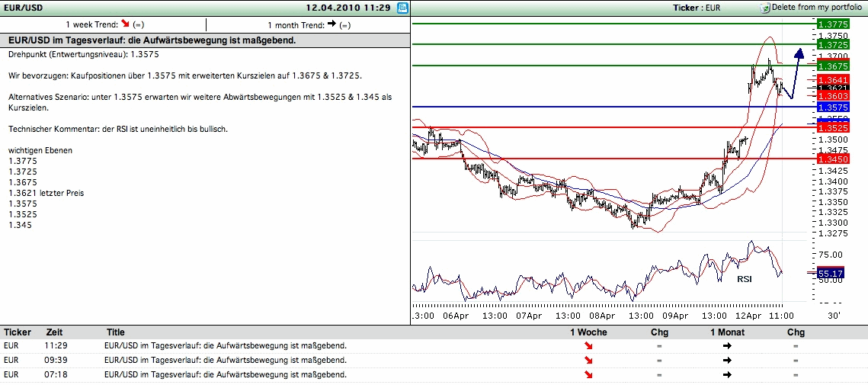Click the 'Drehpunkt (Entwertungsniveau): 1.3575' line

(x=84, y=55)
